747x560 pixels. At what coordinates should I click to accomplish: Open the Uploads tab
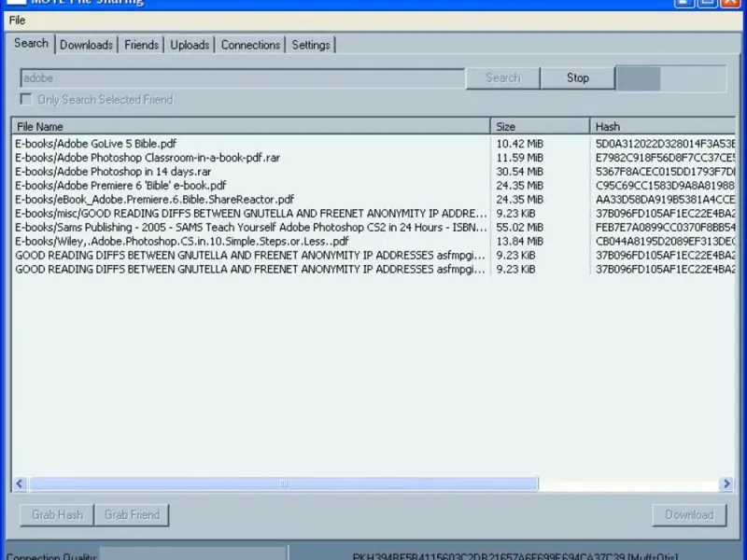(190, 45)
